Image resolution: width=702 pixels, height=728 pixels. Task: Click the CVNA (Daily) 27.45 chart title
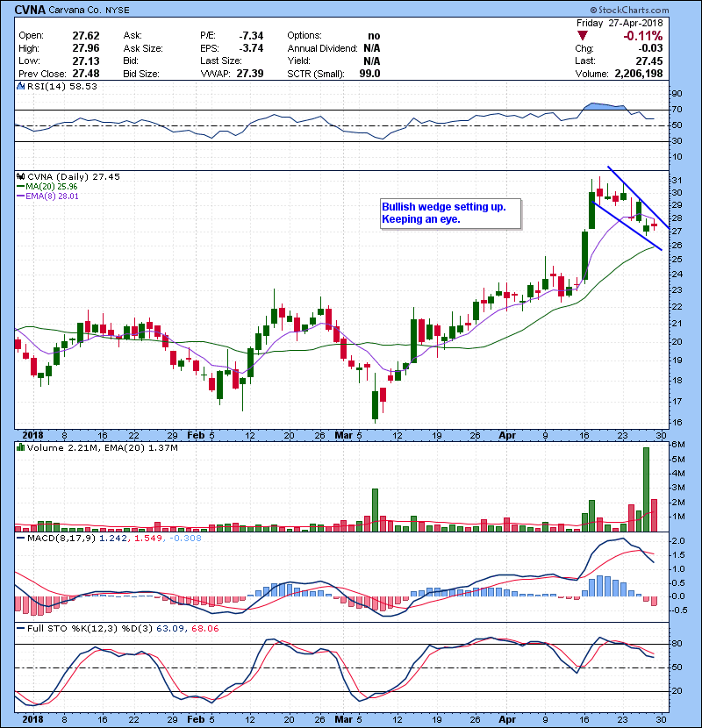[x=74, y=176]
